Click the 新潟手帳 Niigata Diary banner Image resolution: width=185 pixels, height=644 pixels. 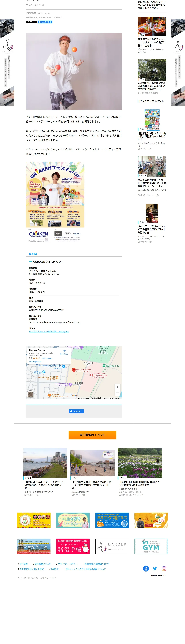[x=73, y=546]
